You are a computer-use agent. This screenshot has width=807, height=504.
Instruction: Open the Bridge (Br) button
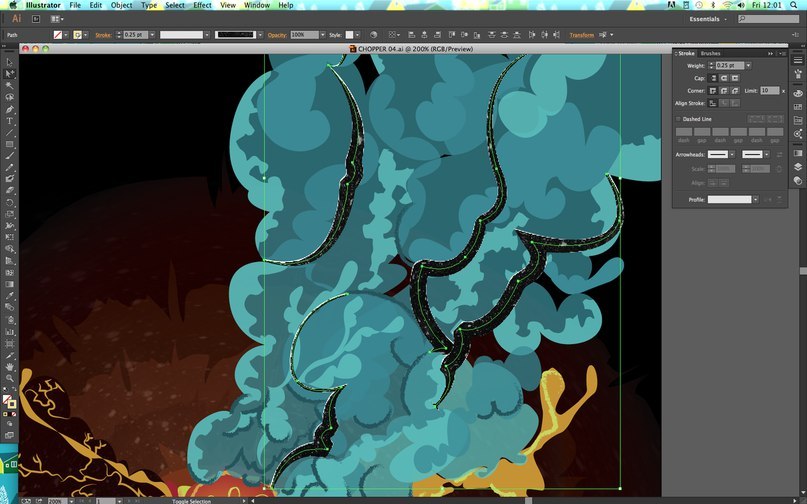tap(36, 19)
